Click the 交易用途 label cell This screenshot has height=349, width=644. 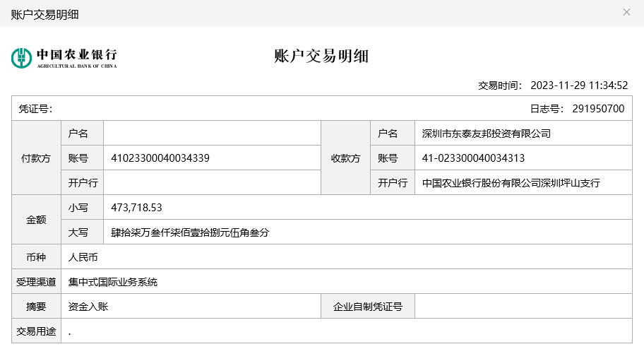click(x=36, y=331)
